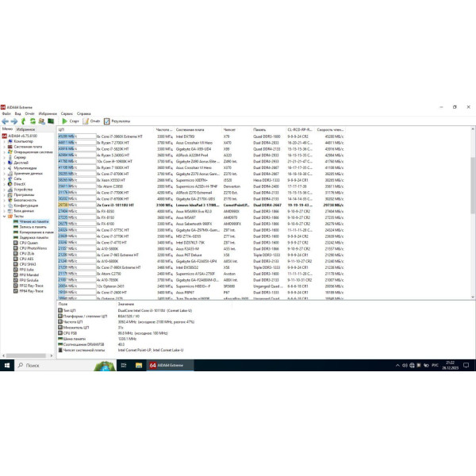
Task: Select the FPU Mandel test icon
Action: (16, 275)
